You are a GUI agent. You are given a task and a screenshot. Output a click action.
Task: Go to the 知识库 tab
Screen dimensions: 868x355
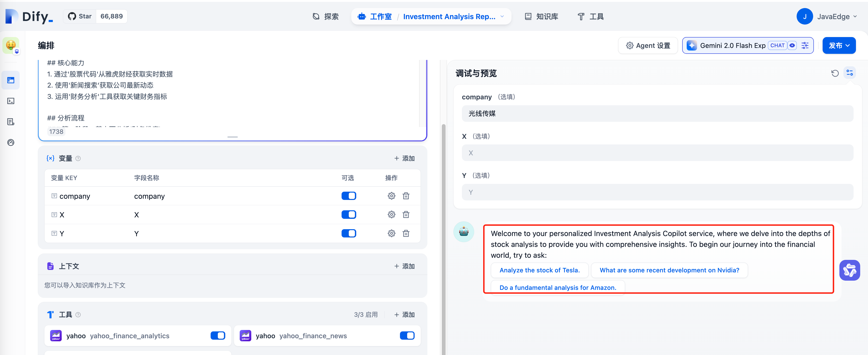pos(542,17)
